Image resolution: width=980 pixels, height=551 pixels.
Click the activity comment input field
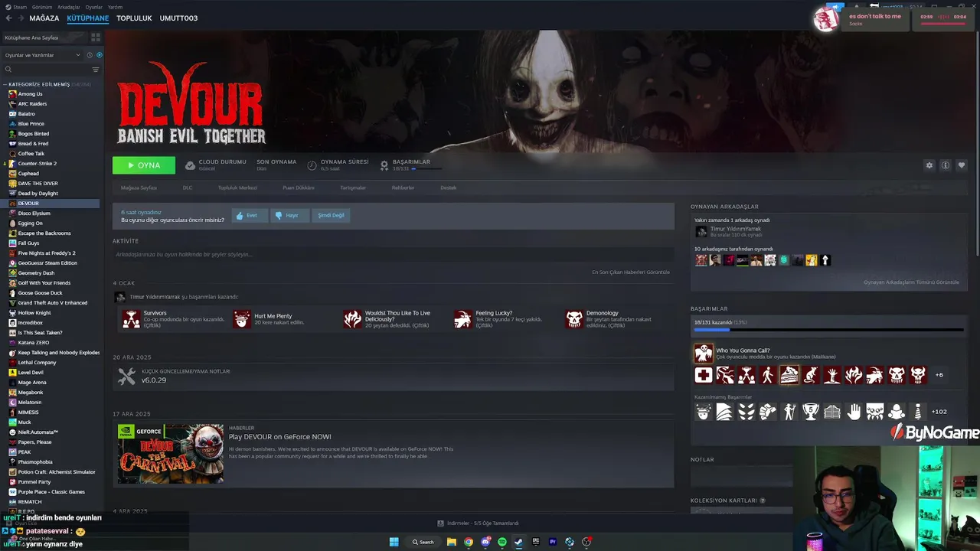393,254
